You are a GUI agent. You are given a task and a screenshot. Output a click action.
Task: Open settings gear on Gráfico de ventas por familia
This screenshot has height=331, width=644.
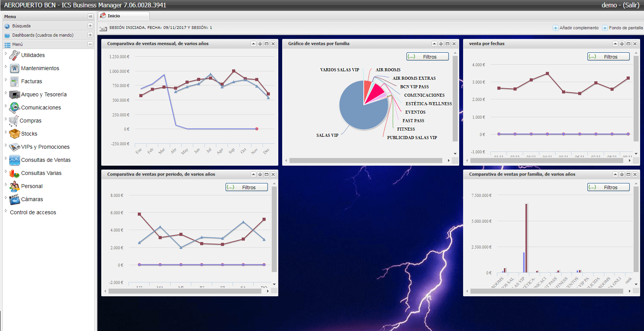(x=441, y=44)
